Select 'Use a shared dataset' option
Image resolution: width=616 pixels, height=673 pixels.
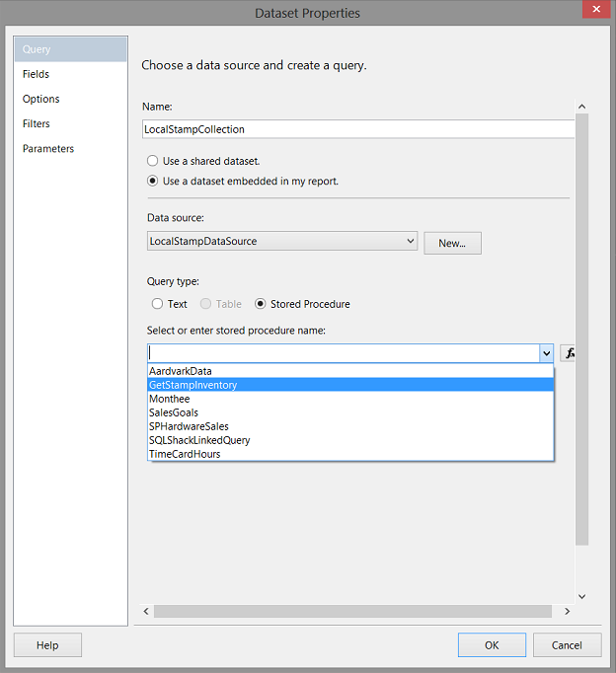[152, 161]
